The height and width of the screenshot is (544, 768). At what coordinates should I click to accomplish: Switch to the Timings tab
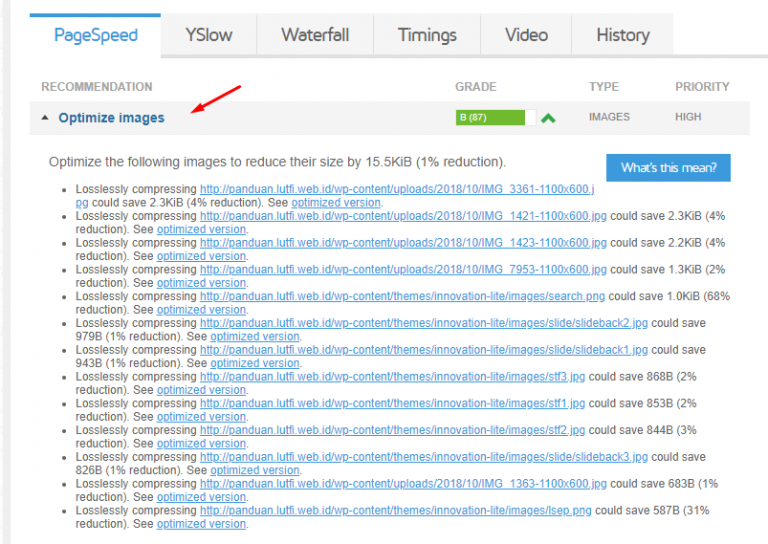click(427, 35)
